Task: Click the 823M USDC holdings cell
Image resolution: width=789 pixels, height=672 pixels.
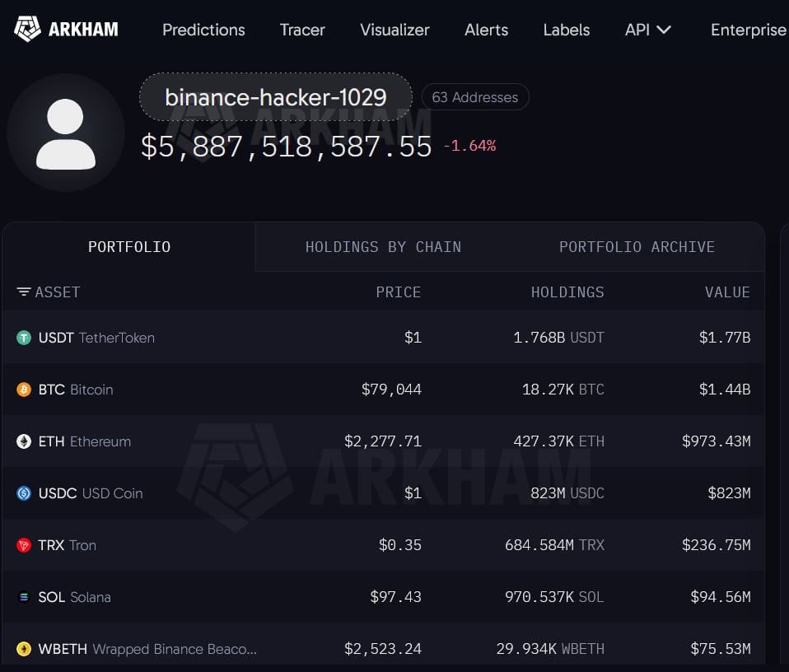Action: tap(567, 493)
